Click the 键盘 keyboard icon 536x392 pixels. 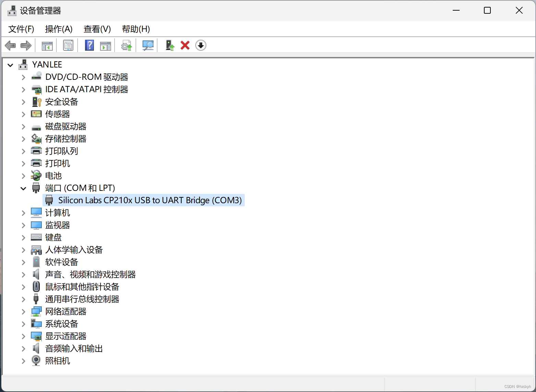coord(36,237)
